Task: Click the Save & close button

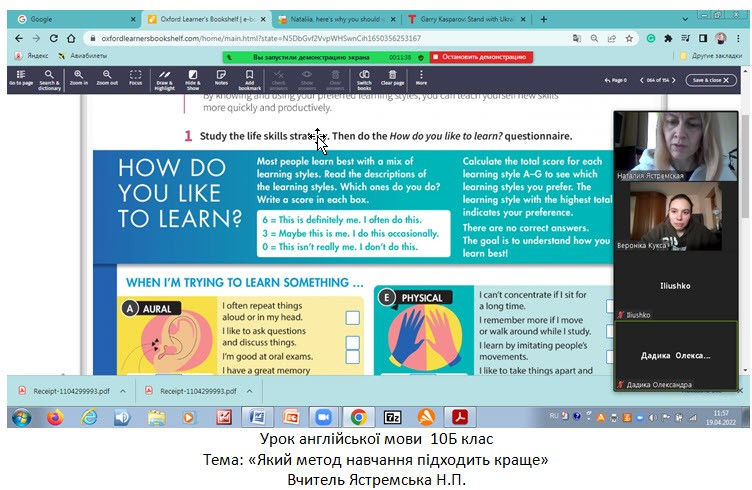Action: pos(712,79)
